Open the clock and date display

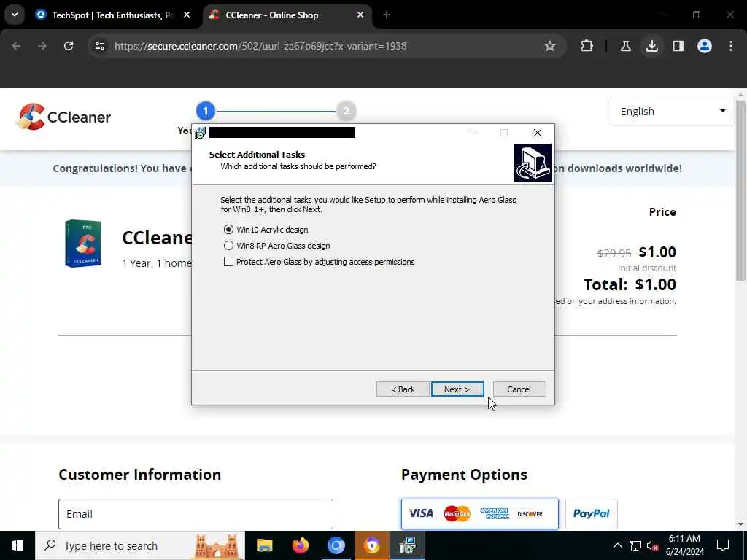684,545
